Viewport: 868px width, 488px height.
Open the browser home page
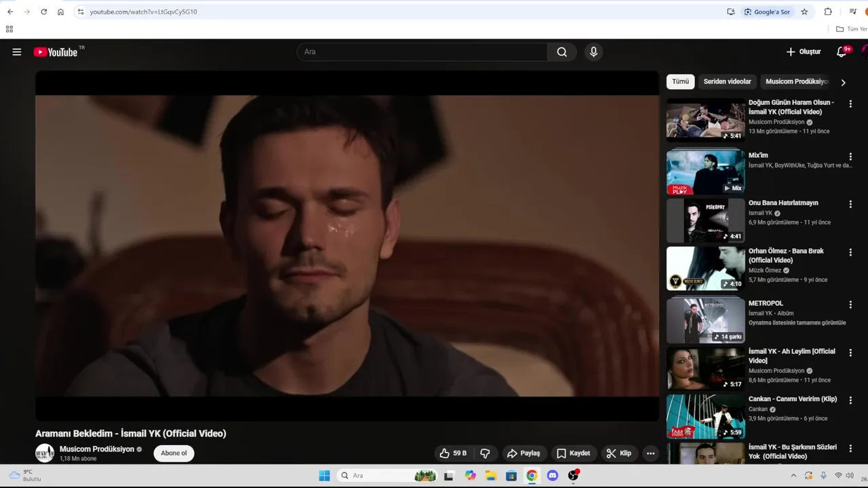(60, 12)
